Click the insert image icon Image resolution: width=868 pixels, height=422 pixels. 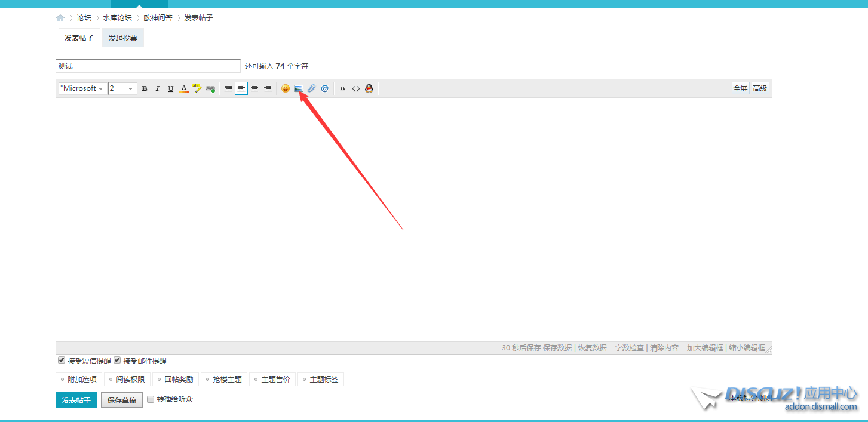(x=299, y=88)
